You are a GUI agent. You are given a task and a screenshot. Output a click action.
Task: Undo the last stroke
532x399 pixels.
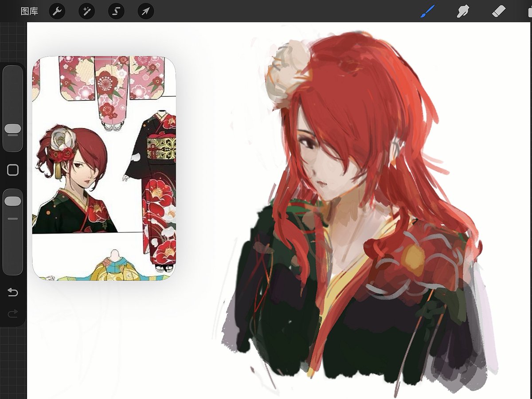click(13, 293)
